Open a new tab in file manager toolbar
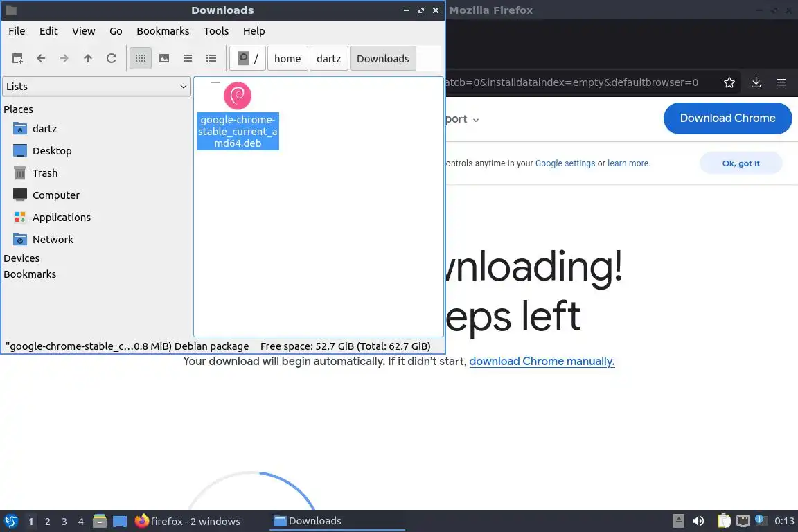Screen dimensions: 798x532 pos(17,59)
